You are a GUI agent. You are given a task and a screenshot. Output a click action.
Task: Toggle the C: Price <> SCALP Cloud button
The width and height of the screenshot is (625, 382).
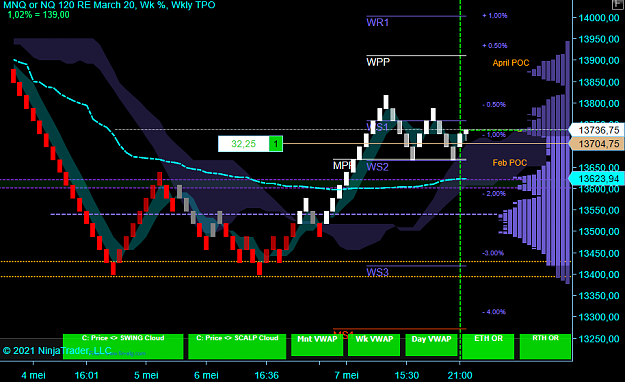pos(237,347)
